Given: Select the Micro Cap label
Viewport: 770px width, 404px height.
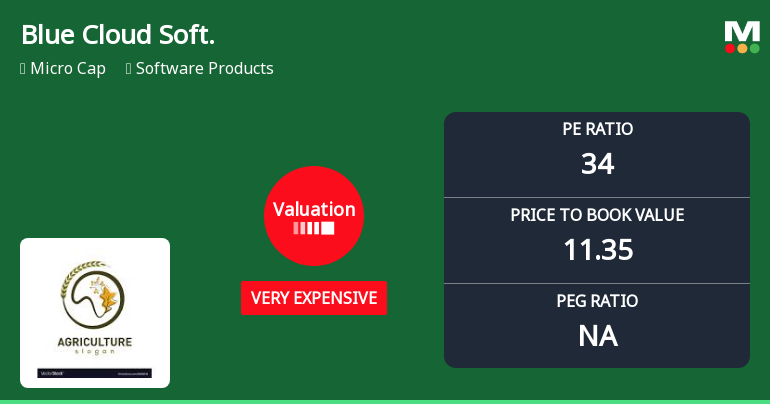Looking at the screenshot, I should point(68,69).
